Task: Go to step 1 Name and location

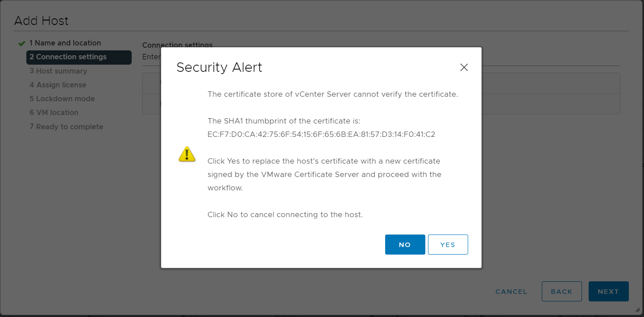Action: [65, 43]
